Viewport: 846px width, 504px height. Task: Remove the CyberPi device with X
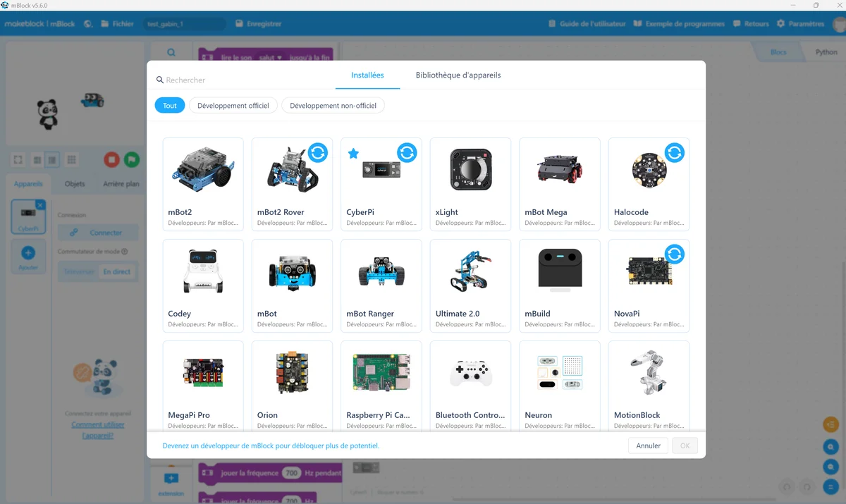pyautogui.click(x=40, y=205)
